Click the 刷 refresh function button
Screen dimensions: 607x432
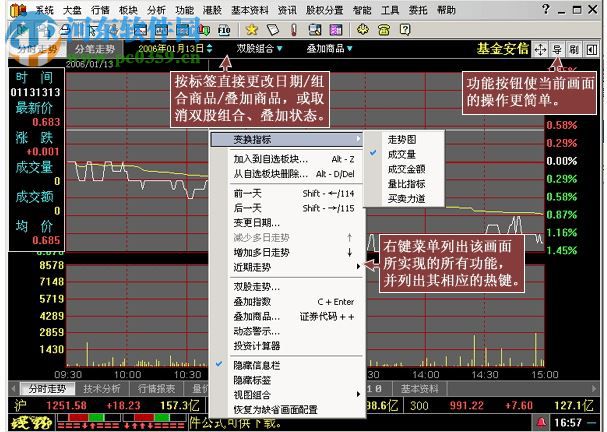click(574, 50)
